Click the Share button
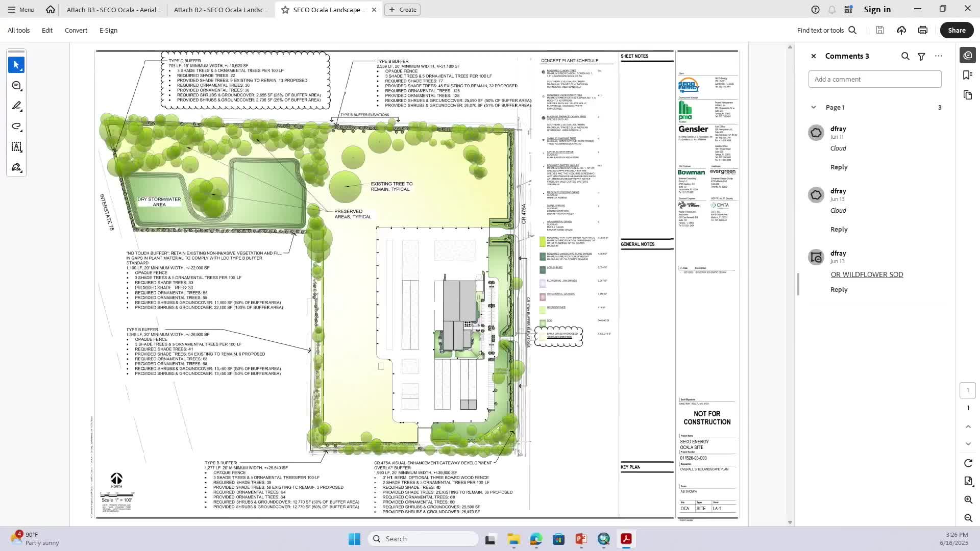 click(957, 30)
